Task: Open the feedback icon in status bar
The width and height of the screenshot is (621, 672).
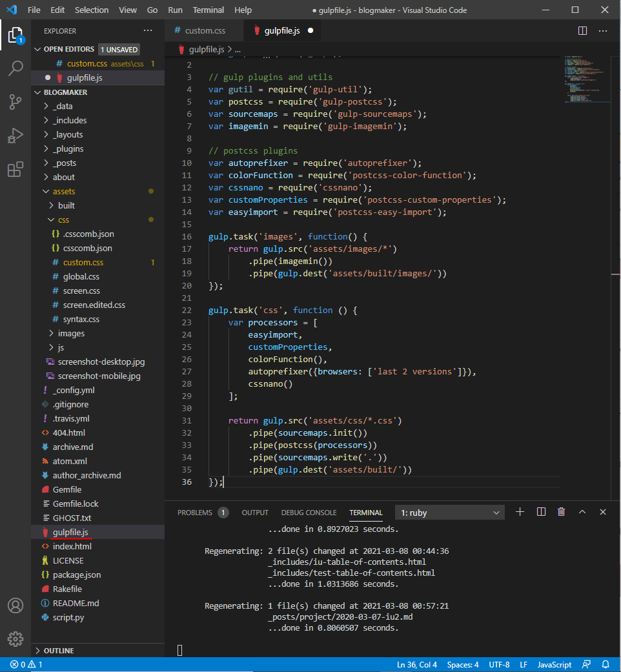Action: click(587, 664)
